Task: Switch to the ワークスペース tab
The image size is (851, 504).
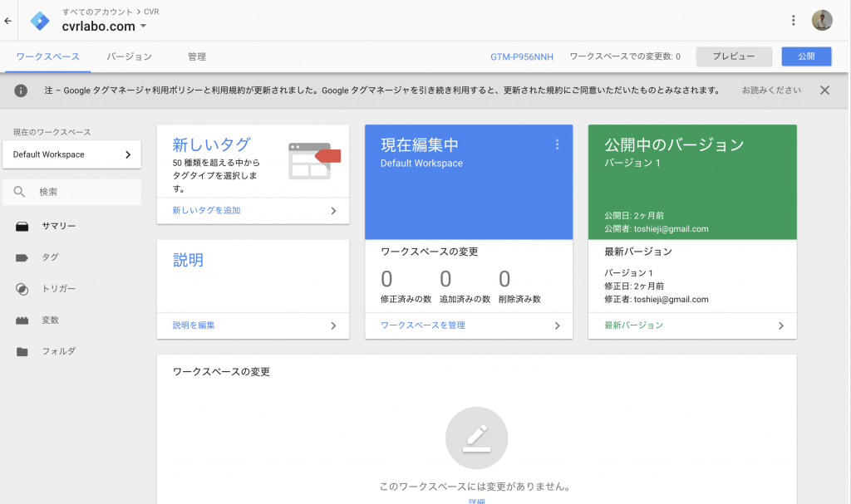Action: [x=47, y=56]
